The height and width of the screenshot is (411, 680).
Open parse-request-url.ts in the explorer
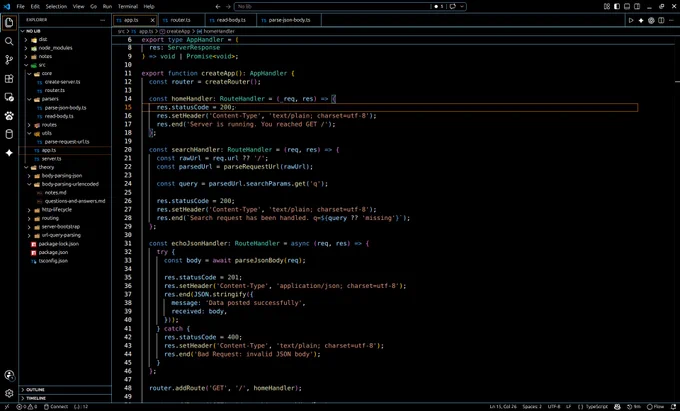pos(67,142)
